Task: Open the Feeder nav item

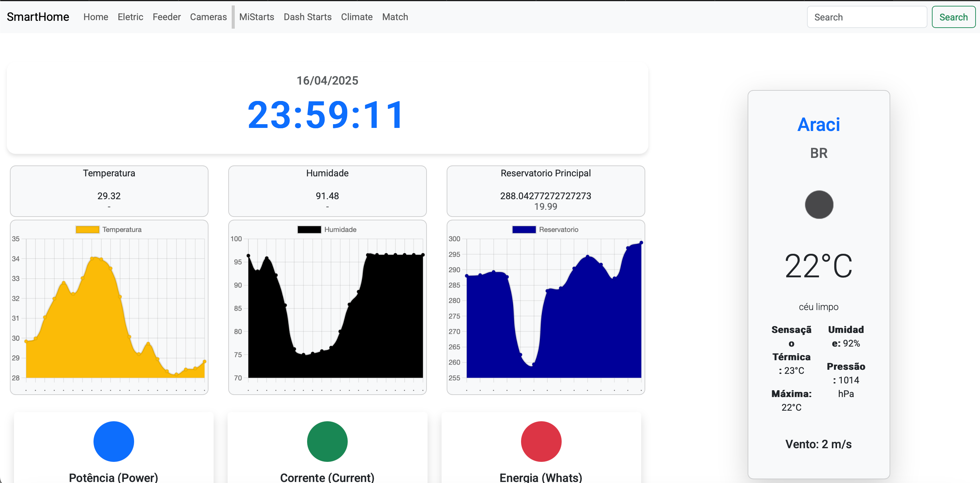Action: pyautogui.click(x=167, y=17)
